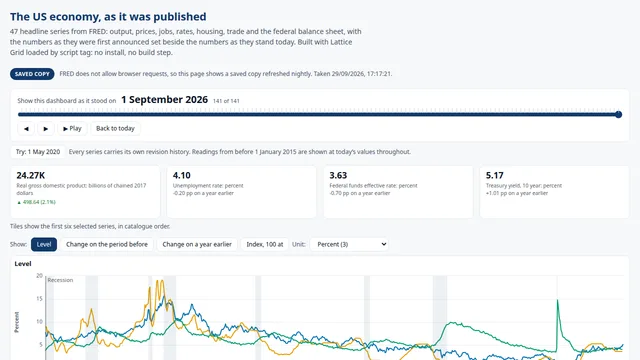
Task: Click the Recession label in the chart
Action: click(x=60, y=280)
